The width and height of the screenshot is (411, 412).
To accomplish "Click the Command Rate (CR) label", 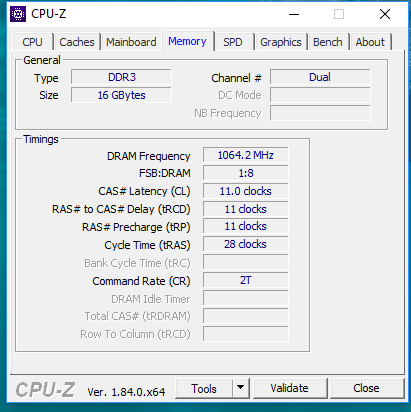I will tap(141, 281).
